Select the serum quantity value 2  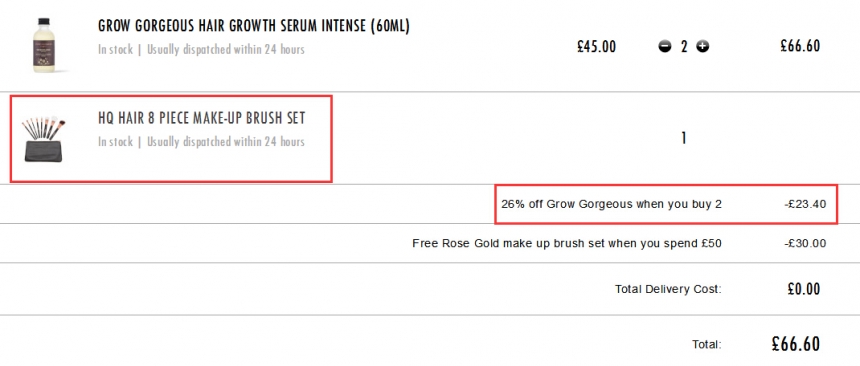[x=684, y=47]
